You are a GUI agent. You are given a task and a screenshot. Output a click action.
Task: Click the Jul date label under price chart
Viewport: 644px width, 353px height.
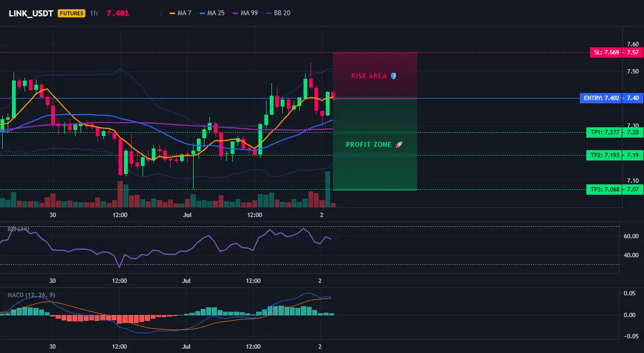[x=187, y=215]
